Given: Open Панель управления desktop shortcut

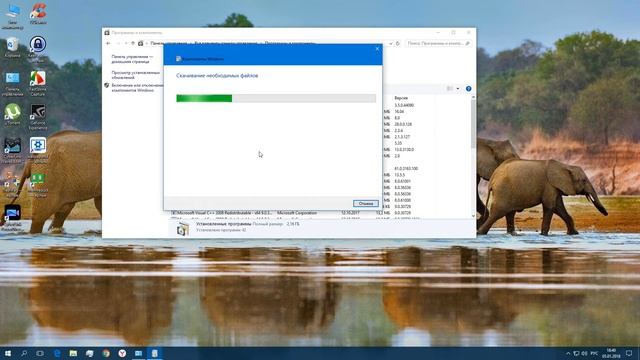Looking at the screenshot, I should pyautogui.click(x=13, y=84).
